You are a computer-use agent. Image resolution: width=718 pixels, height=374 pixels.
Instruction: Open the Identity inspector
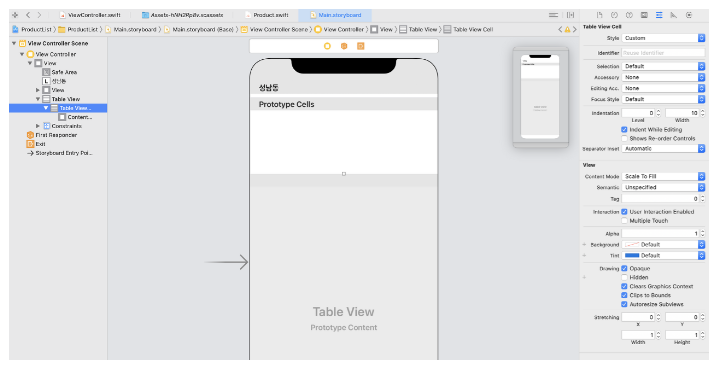[x=644, y=15]
